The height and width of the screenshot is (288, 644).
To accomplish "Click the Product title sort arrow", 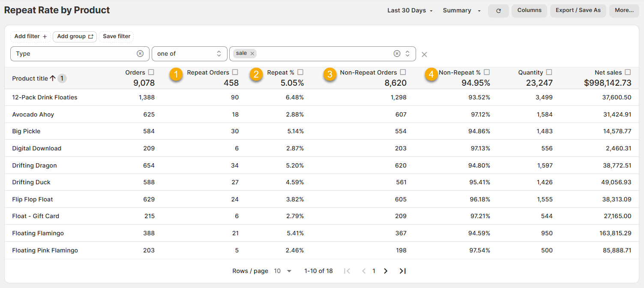I will pos(53,78).
